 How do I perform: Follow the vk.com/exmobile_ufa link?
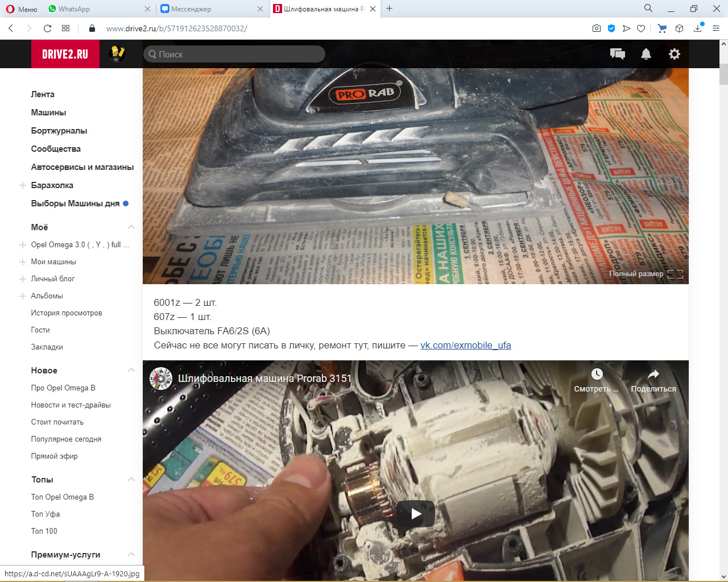(x=466, y=345)
